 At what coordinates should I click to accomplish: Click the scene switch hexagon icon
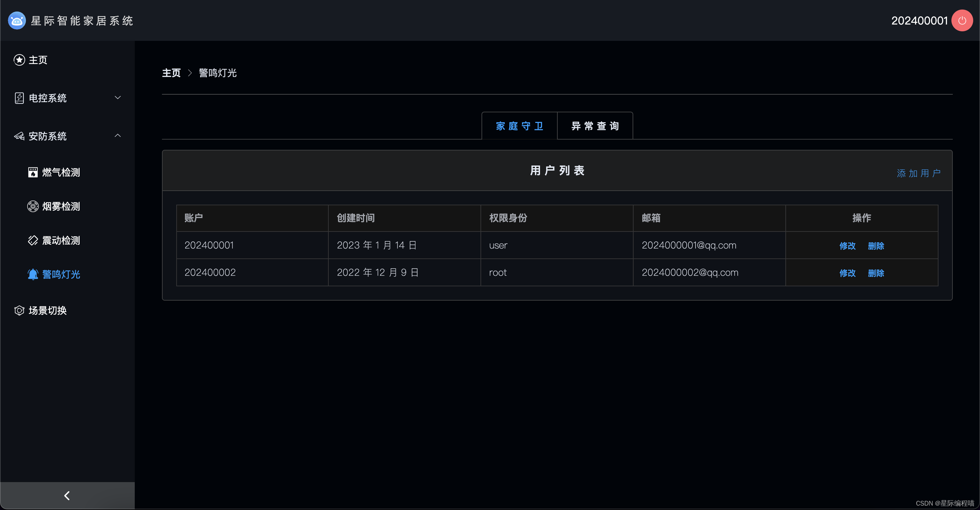coord(19,310)
